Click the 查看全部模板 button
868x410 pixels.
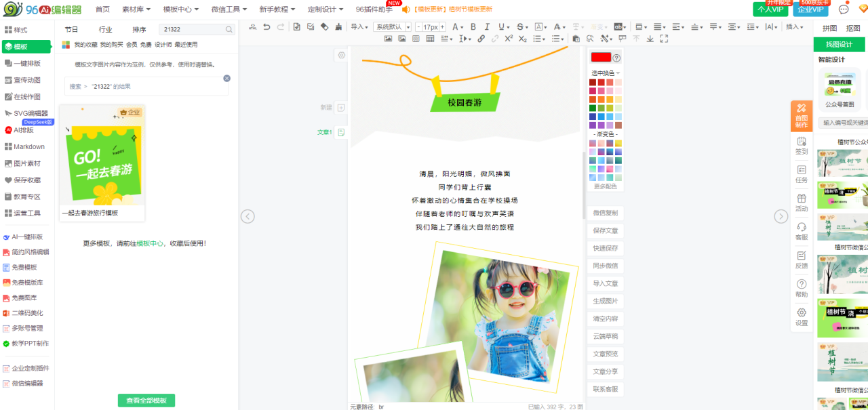coord(146,401)
